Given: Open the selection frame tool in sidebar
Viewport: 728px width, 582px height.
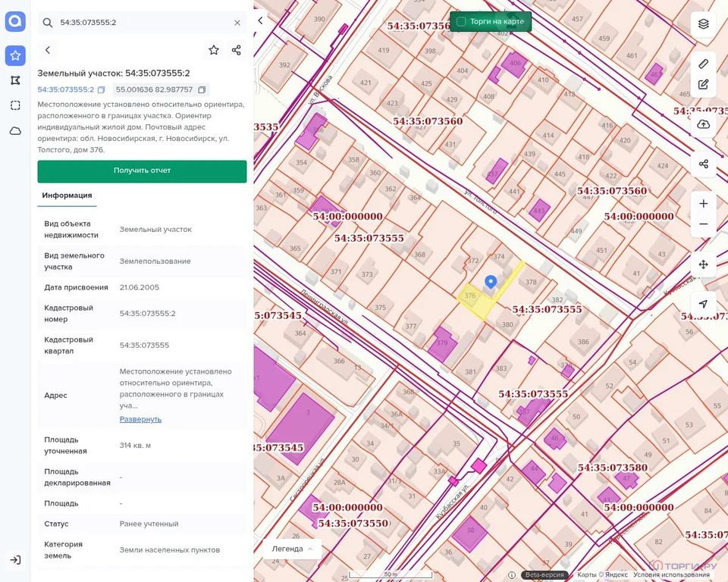Looking at the screenshot, I should click(15, 105).
